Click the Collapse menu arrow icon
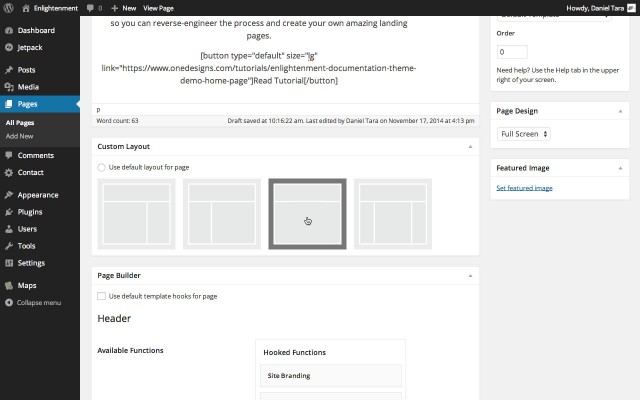 9,302
